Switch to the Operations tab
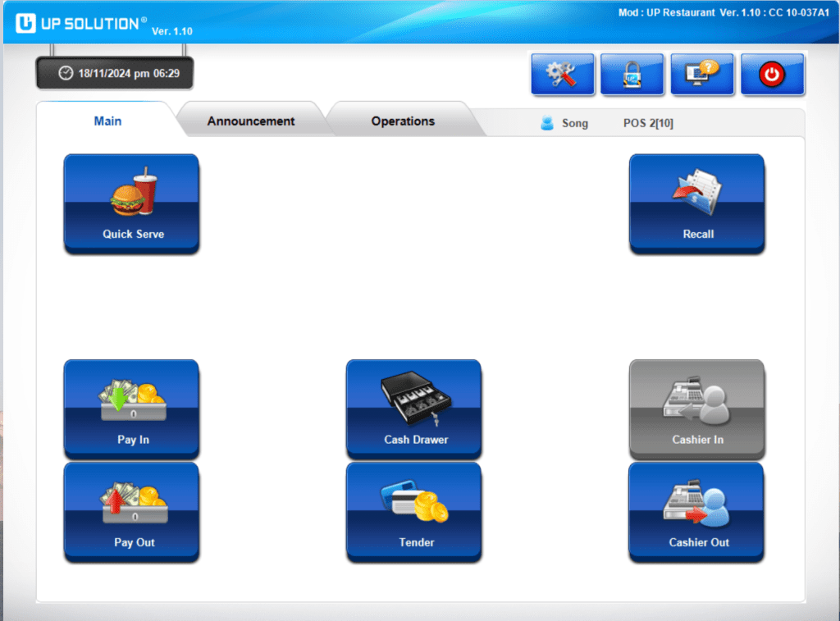840x621 pixels. (x=402, y=121)
